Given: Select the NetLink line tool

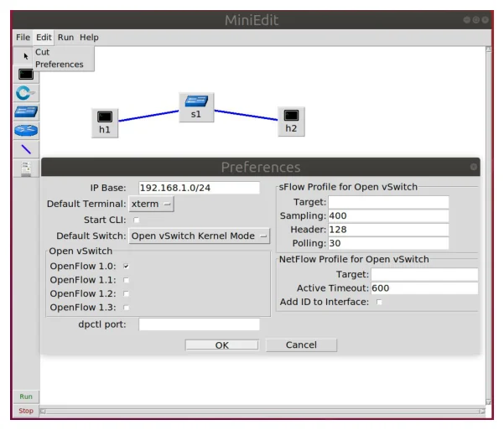Looking at the screenshot, I should click(x=26, y=149).
